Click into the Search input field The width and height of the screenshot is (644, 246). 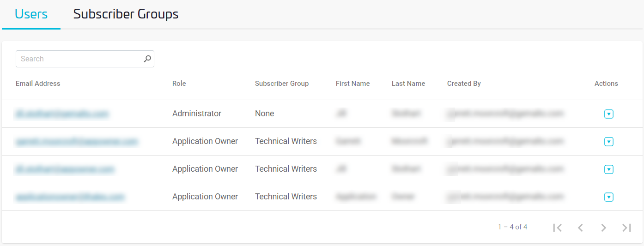click(x=79, y=59)
